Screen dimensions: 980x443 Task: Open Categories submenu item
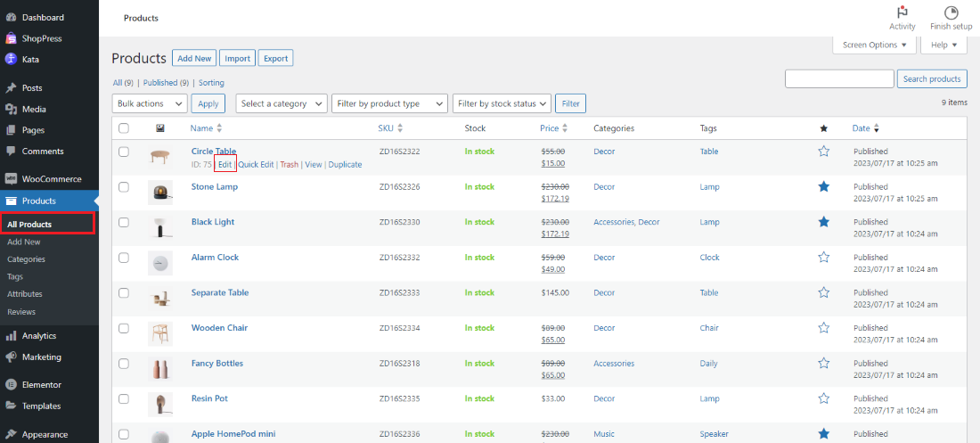pyautogui.click(x=26, y=259)
